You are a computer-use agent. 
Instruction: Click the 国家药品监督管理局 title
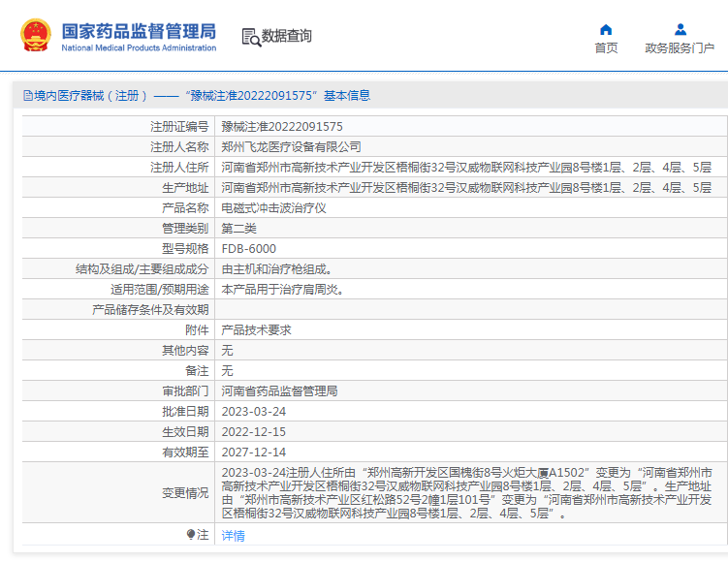point(139,31)
